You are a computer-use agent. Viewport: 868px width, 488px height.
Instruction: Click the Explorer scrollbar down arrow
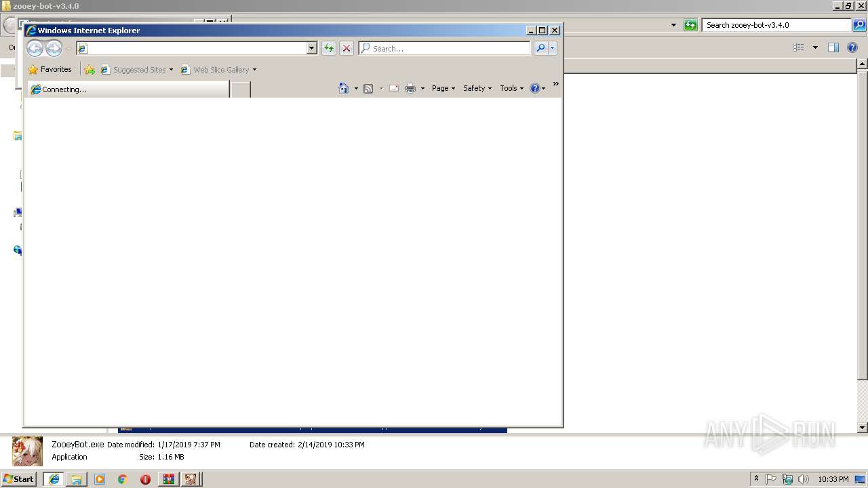(x=862, y=428)
